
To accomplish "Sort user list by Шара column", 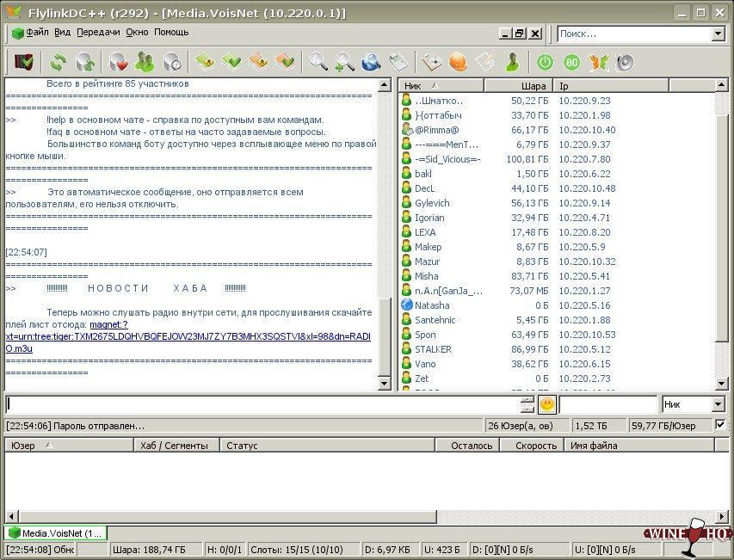I will [x=516, y=86].
